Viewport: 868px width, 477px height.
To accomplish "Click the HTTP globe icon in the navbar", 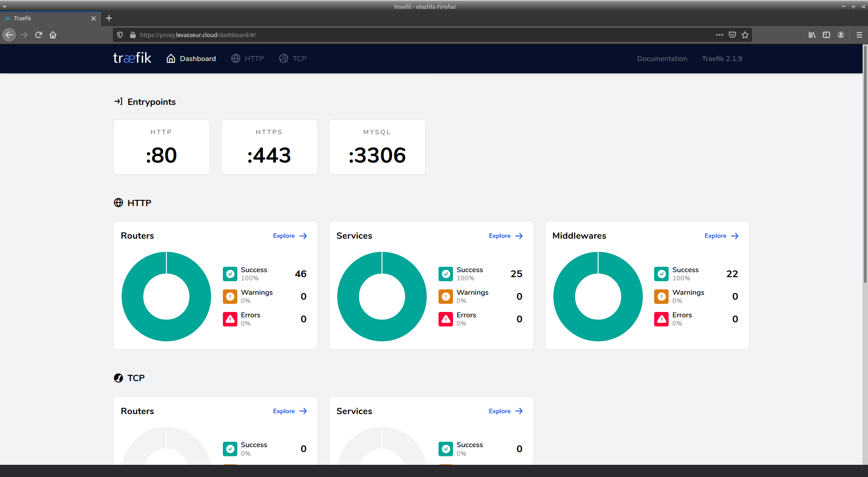I will [x=236, y=58].
